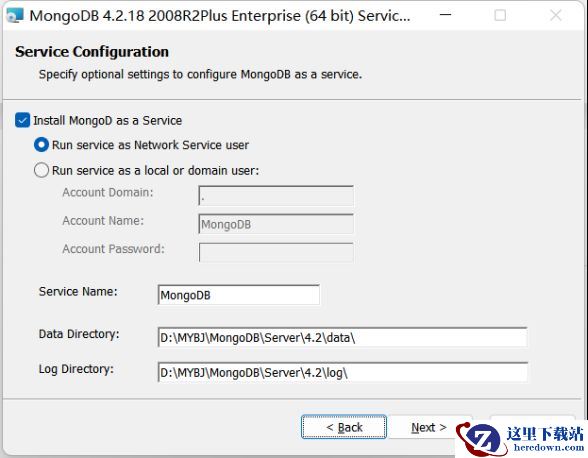Image resolution: width=588 pixels, height=458 pixels.
Task: Click the Account Domain field
Action: [276, 195]
